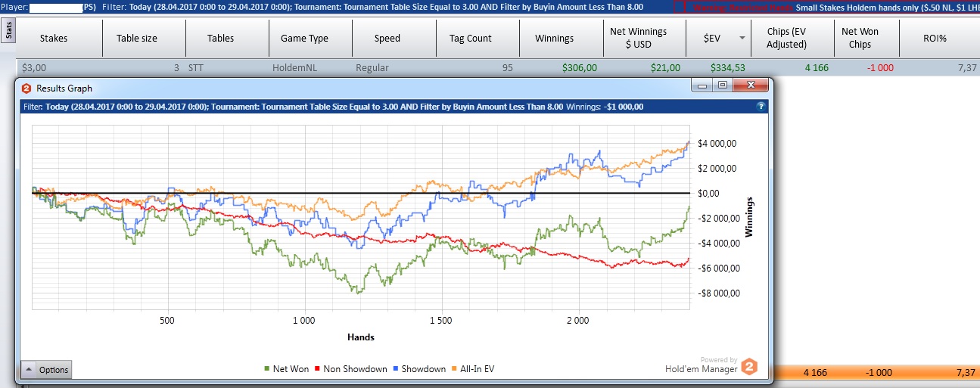Viewport: 980px width, 388px height.
Task: Close the Results Graph window
Action: (x=751, y=86)
